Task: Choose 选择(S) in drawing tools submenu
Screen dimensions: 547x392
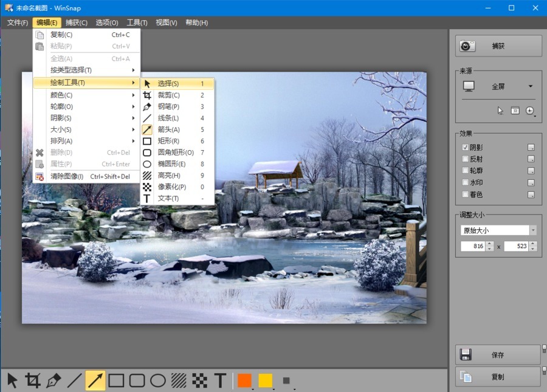Action: pyautogui.click(x=177, y=83)
